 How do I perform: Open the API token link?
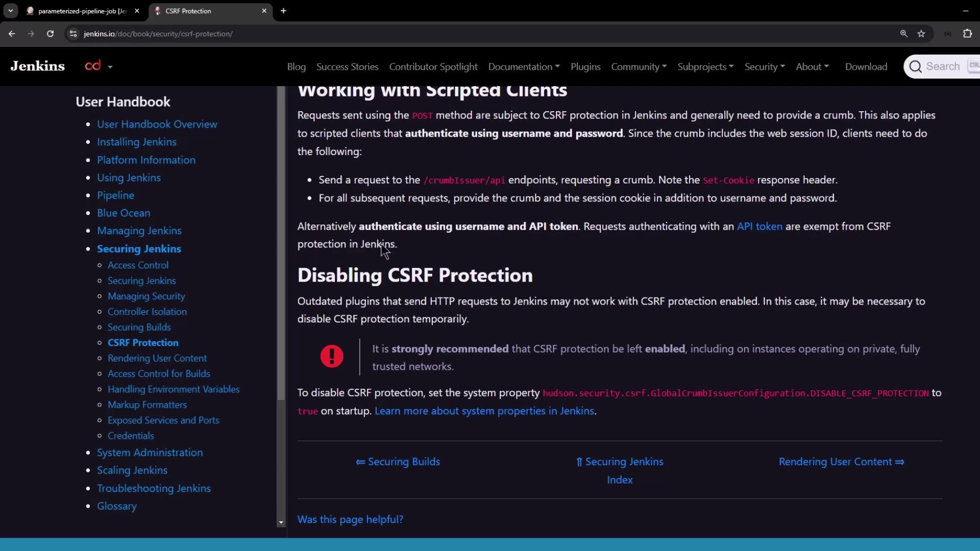[759, 227]
